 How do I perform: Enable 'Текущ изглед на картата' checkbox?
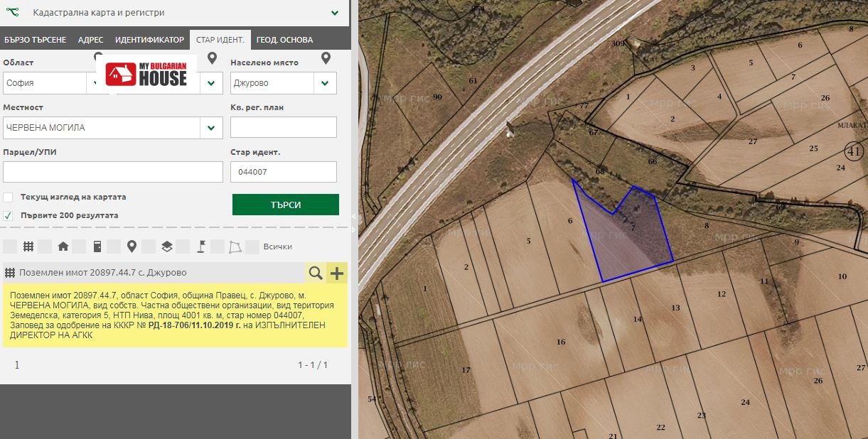8,197
